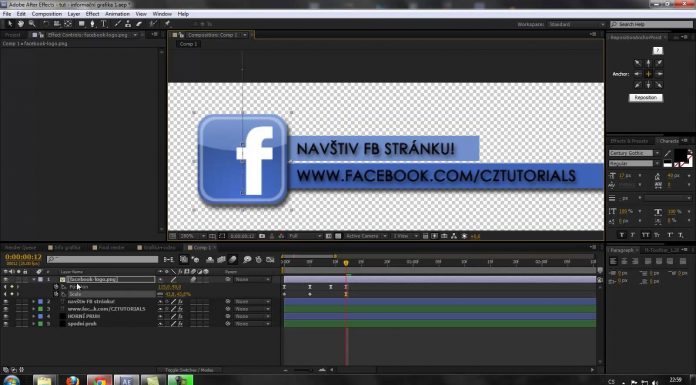Take viewer snapshot camera icon
Screen dimensions: 696x385
pyautogui.click(x=262, y=236)
